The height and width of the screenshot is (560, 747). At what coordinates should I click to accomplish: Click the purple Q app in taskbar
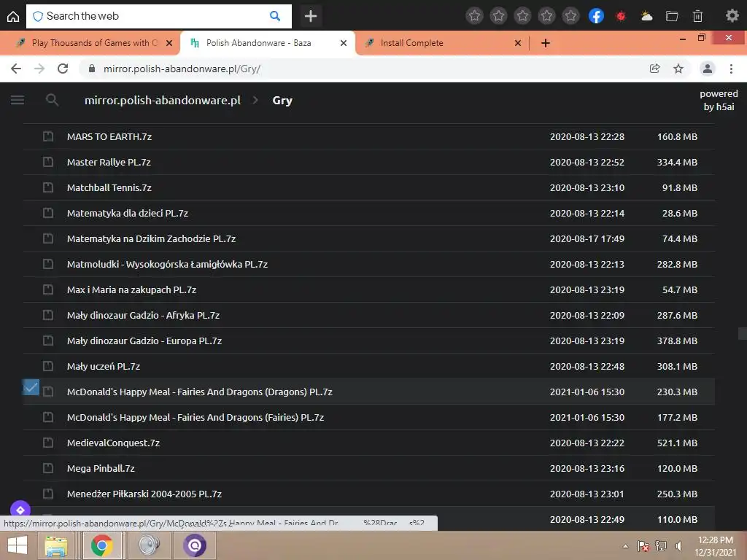[194, 545]
